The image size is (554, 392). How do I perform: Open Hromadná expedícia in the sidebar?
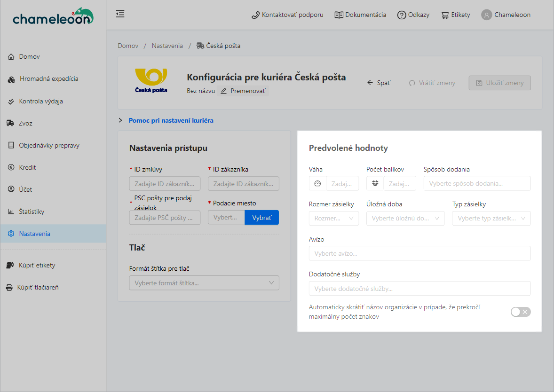(48, 79)
